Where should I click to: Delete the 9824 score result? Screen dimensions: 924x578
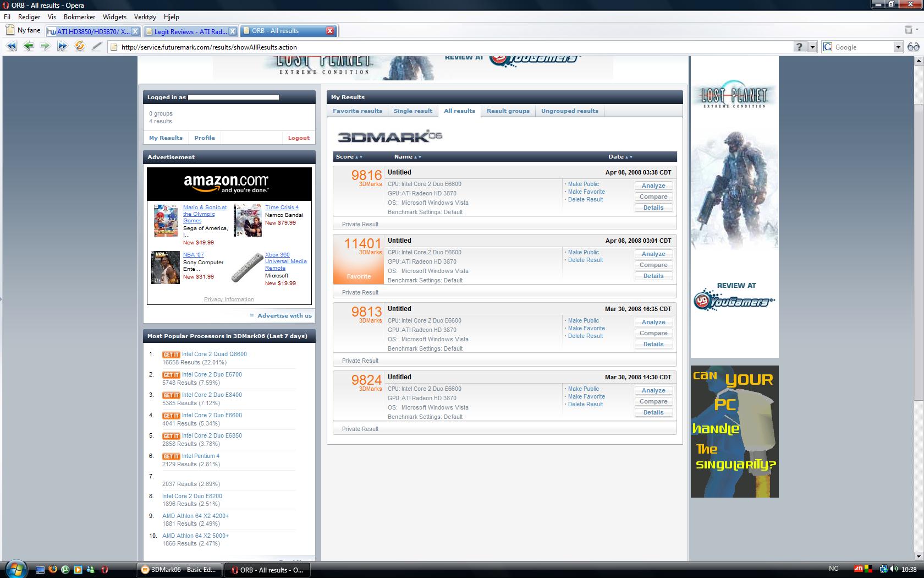click(x=585, y=405)
